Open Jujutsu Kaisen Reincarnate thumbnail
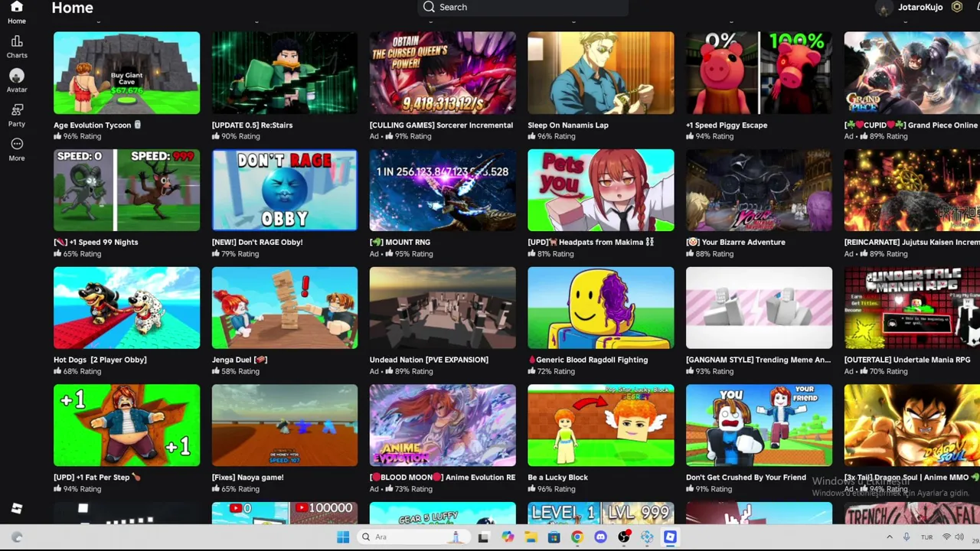This screenshot has width=980, height=551. point(912,191)
